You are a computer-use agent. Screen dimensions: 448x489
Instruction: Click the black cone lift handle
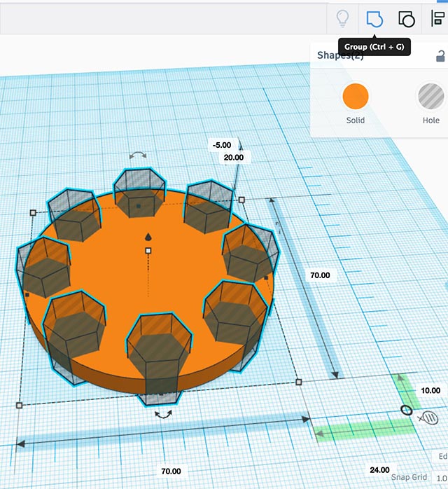(x=148, y=237)
